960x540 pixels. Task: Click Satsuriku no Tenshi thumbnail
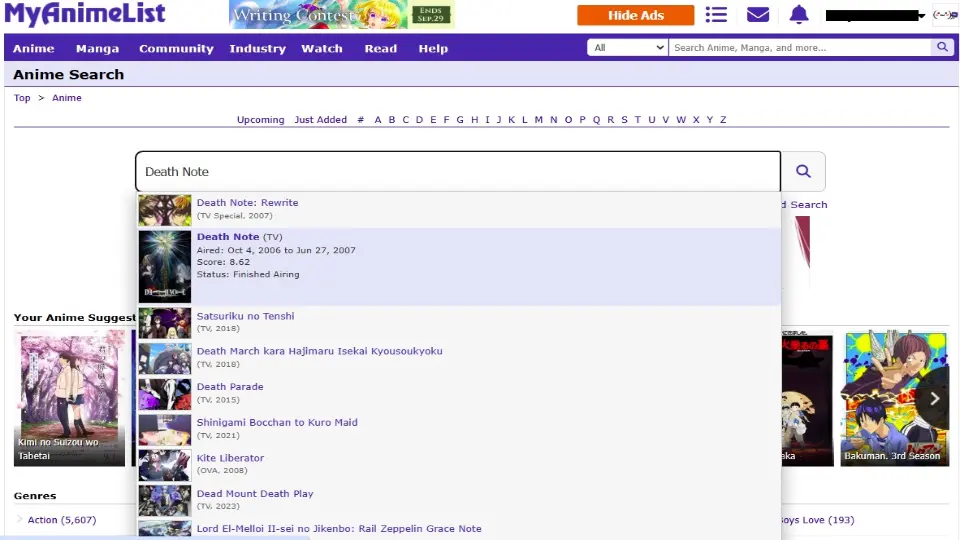(x=165, y=323)
